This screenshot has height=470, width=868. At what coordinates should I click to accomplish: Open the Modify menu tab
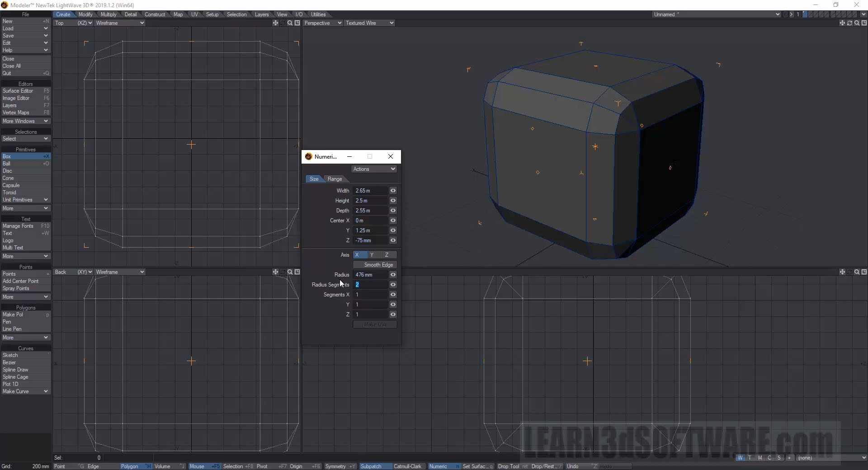coord(85,14)
